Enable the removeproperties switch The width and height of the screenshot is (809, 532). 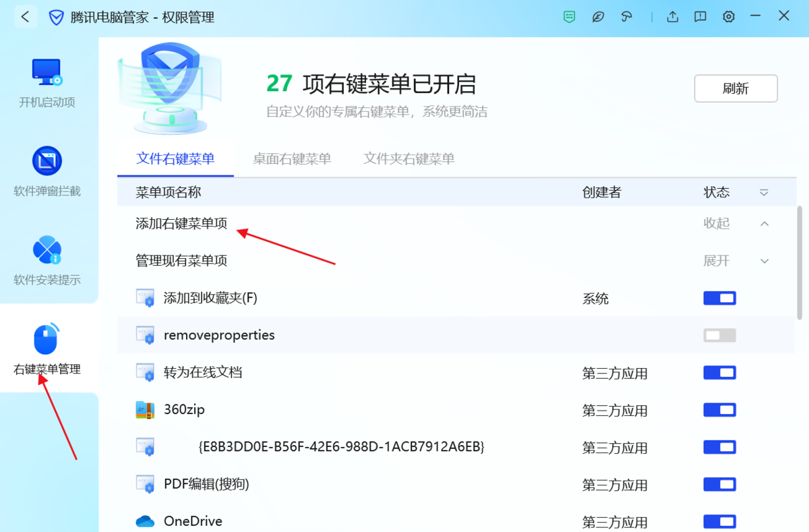tap(719, 335)
